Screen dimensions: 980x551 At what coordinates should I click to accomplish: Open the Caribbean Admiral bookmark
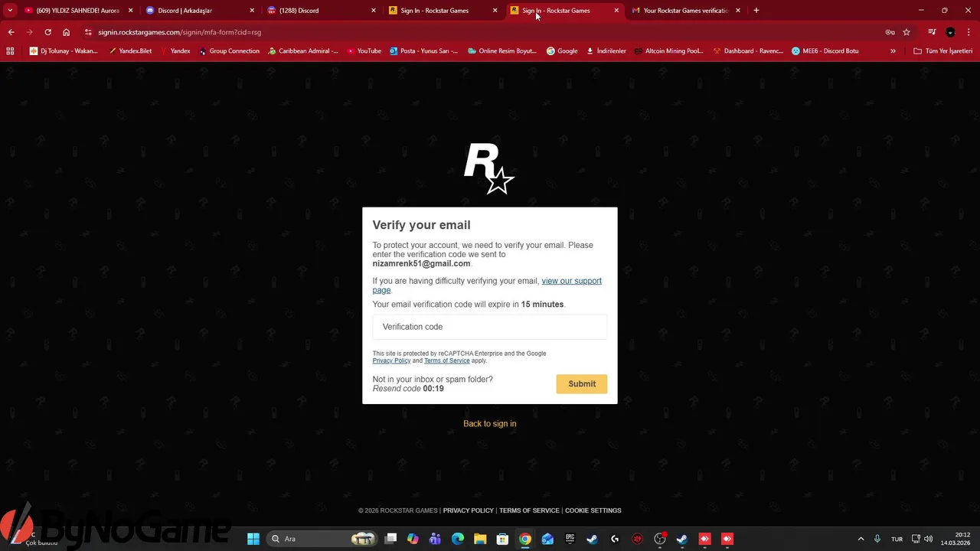(x=302, y=51)
